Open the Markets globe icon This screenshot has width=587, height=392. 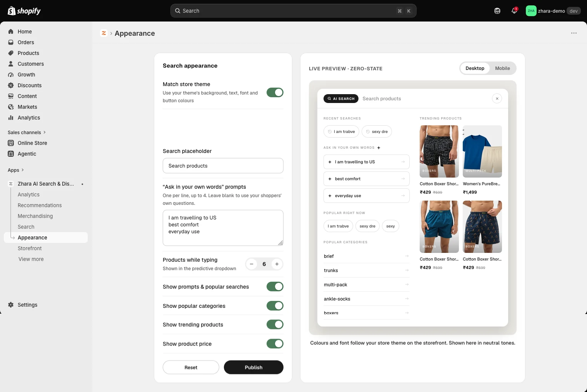11,107
